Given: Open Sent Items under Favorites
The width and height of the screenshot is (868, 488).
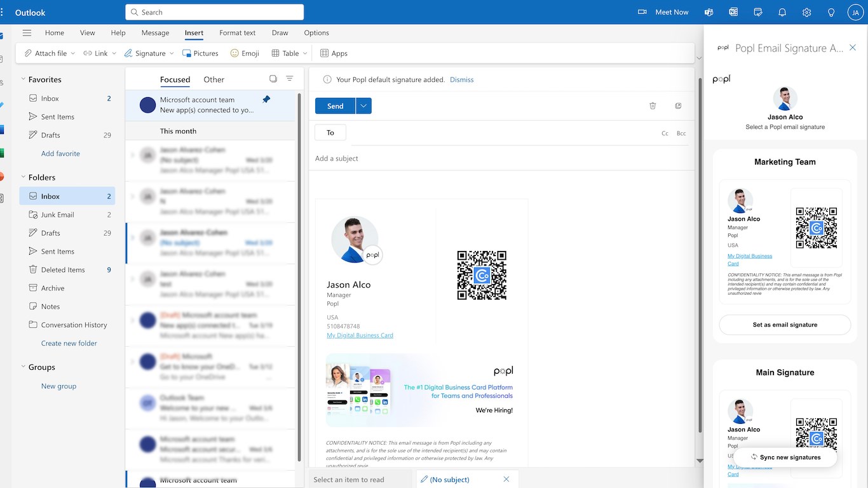Looking at the screenshot, I should [67, 117].
